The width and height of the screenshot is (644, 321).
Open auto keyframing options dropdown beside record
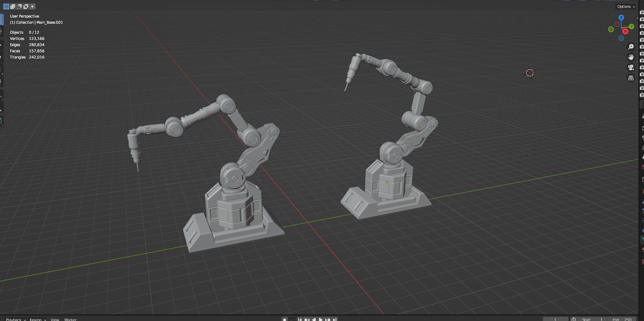point(292,319)
